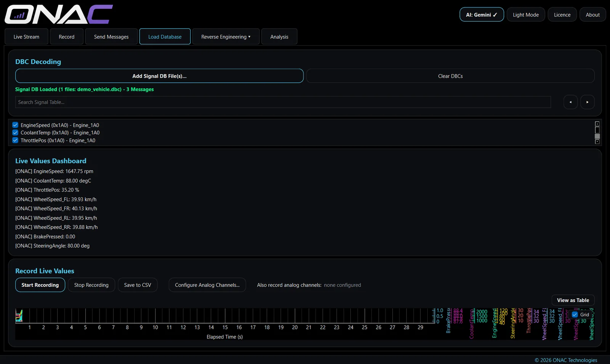Click scroll-down arrow of signal list

click(597, 142)
